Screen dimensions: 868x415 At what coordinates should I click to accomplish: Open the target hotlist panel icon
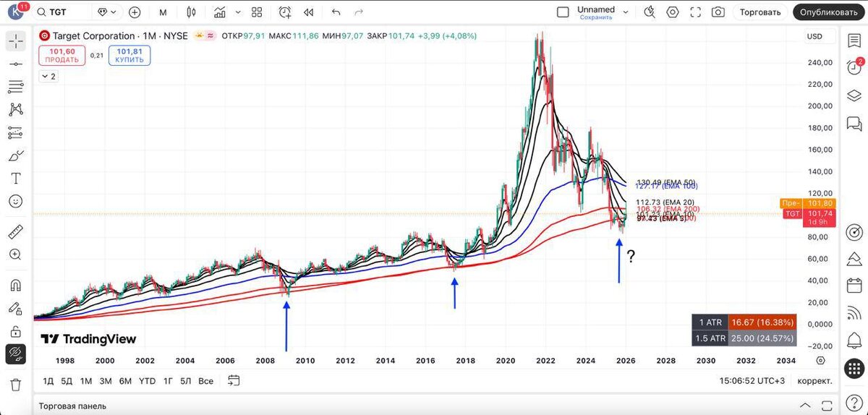coord(854,232)
